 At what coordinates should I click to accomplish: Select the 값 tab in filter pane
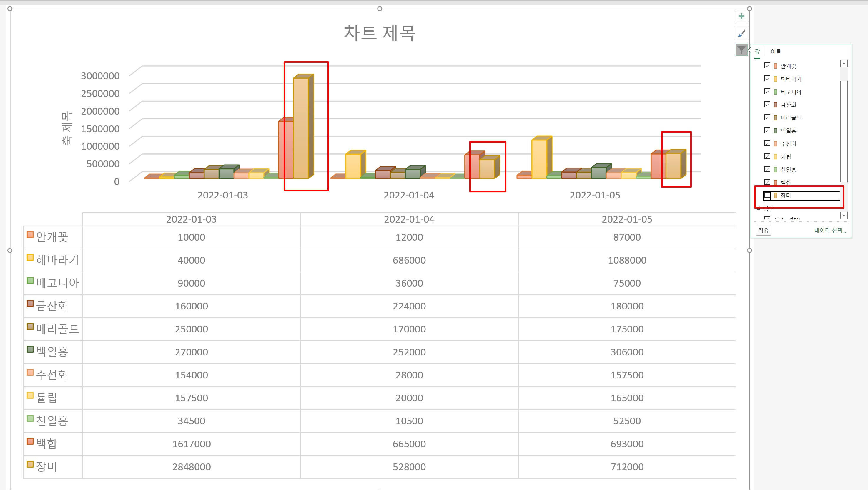click(757, 52)
